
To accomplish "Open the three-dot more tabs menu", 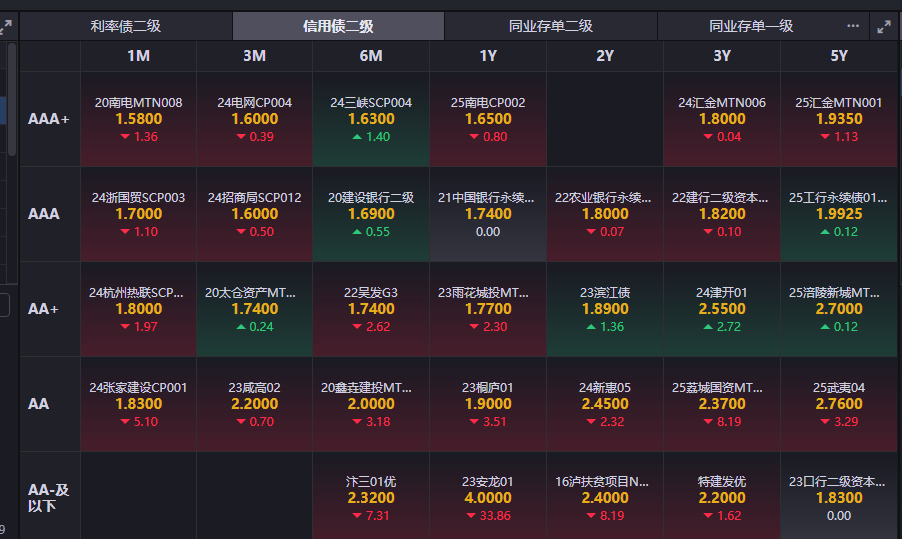I will pos(853,26).
